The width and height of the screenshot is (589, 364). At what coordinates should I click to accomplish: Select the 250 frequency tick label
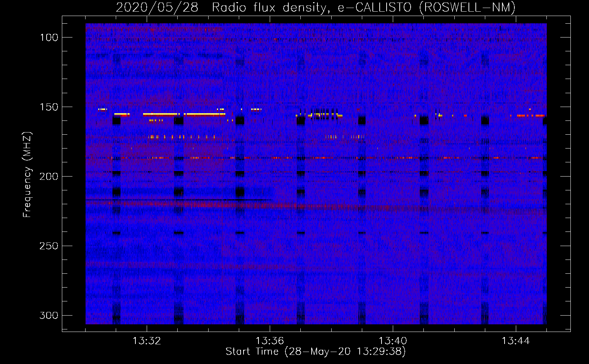49,246
